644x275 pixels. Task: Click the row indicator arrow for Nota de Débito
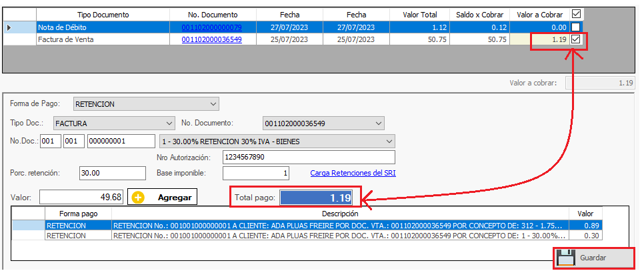[x=9, y=27]
